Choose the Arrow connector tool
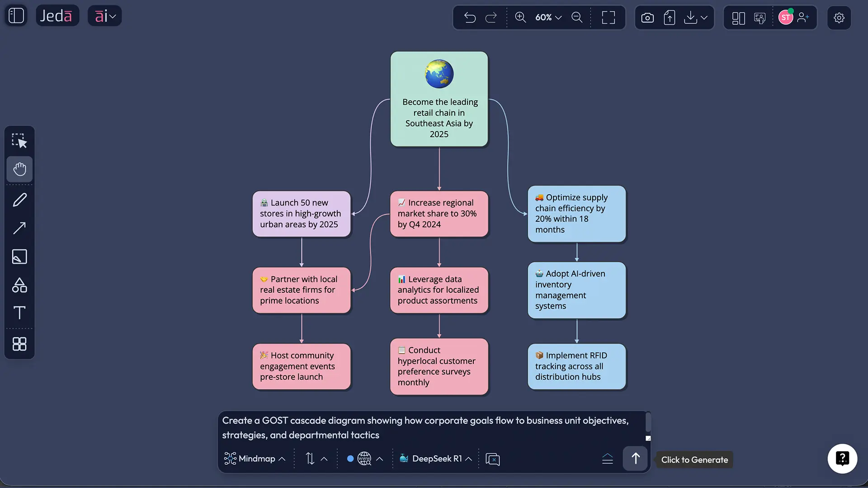This screenshot has width=868, height=488. point(19,228)
